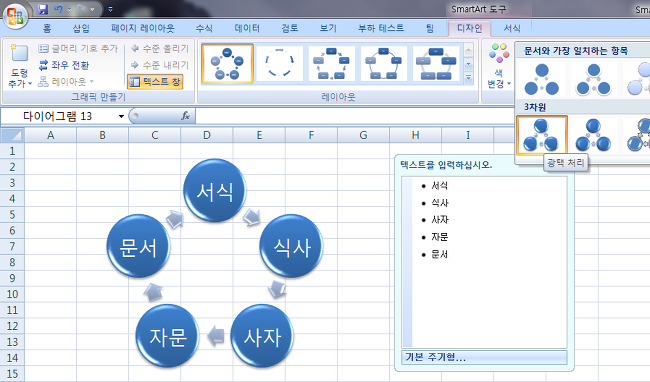The height and width of the screenshot is (382, 650).
Task: Click 사자 bullet in text pane
Action: pos(439,220)
